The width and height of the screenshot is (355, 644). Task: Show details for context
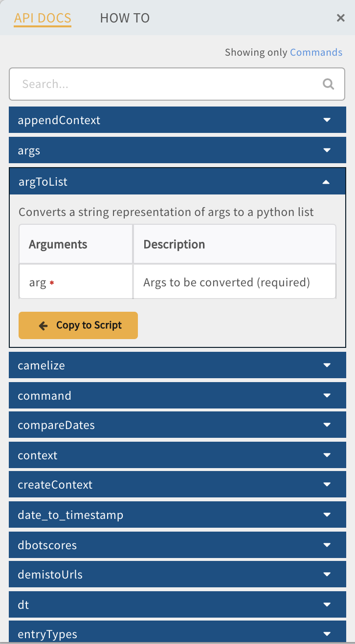tap(177, 455)
